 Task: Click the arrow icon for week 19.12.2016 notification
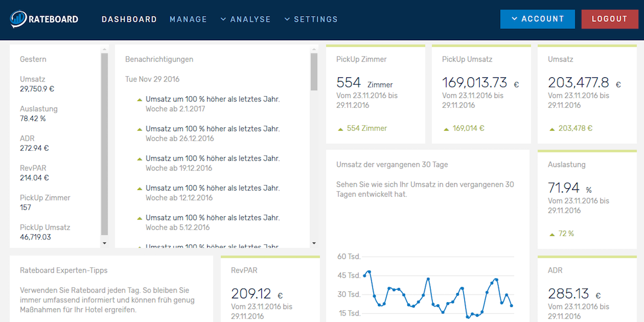140,159
